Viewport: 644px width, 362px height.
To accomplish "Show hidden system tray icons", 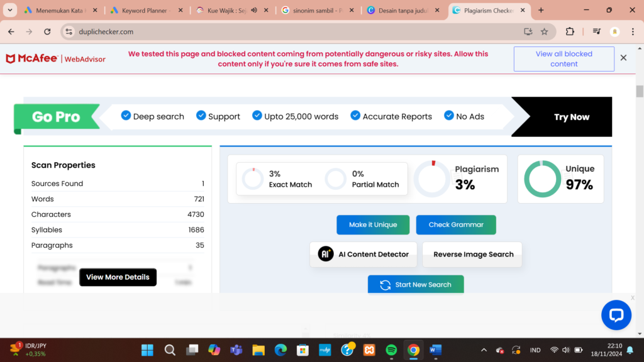I will [483, 350].
